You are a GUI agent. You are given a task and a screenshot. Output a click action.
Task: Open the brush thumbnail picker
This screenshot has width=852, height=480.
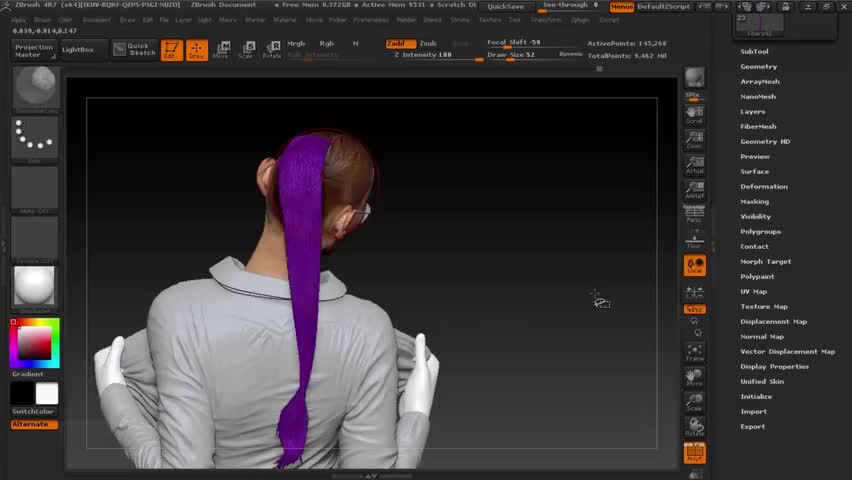(34, 87)
